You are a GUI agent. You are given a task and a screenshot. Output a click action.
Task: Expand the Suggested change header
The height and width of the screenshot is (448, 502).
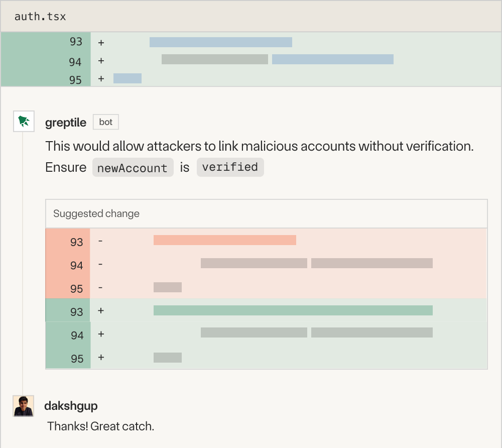point(96,213)
